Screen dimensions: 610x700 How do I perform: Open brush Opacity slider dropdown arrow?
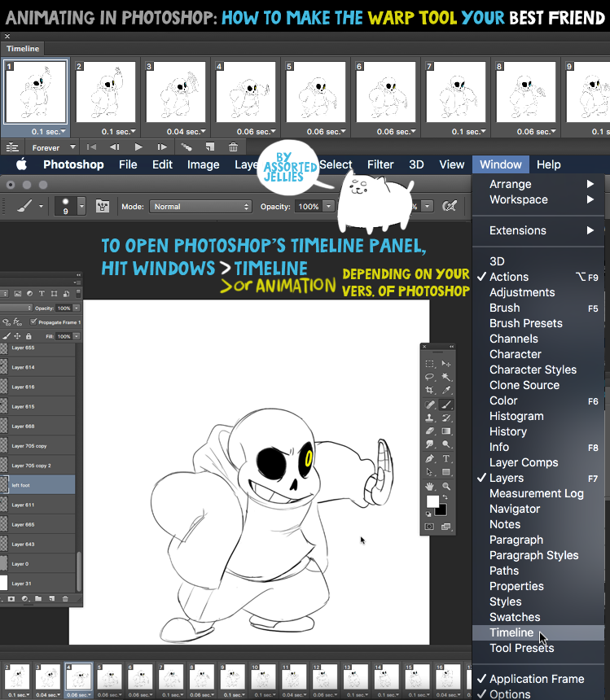[x=329, y=206]
